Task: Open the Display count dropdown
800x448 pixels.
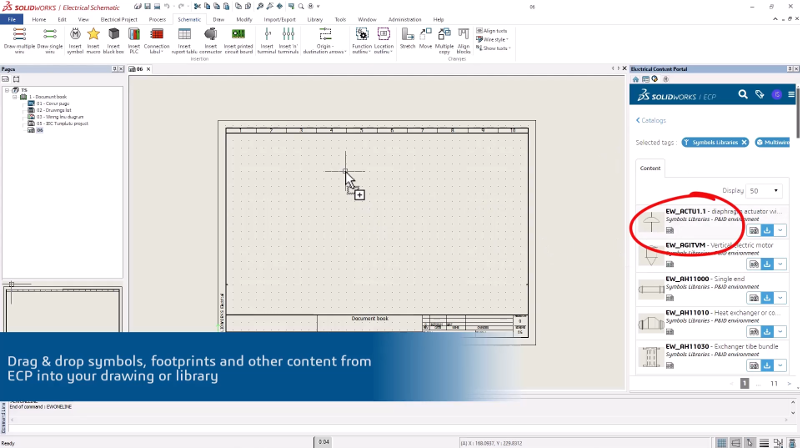Action: click(766, 190)
